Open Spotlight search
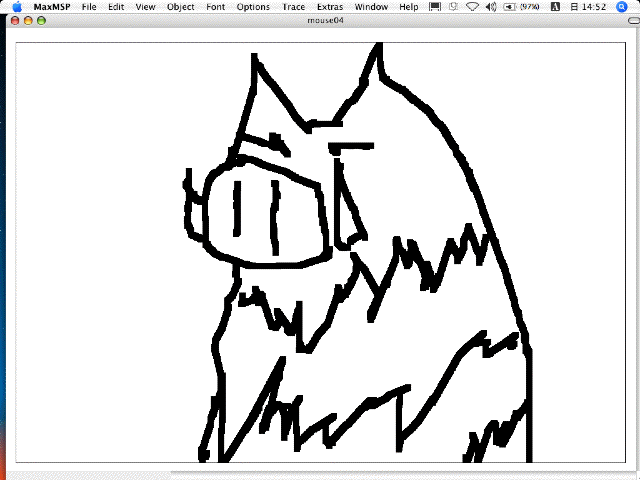This screenshot has height=480, width=640. point(622,7)
